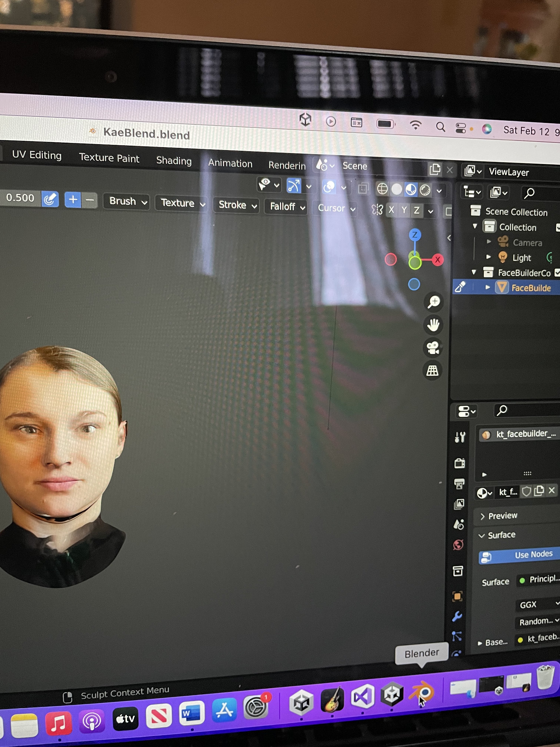The height and width of the screenshot is (747, 560).
Task: Toggle viewport gizmos icon
Action: [x=294, y=185]
